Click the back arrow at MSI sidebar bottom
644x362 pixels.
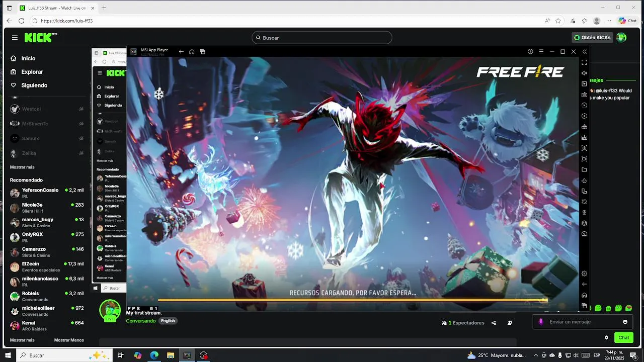pos(584,284)
